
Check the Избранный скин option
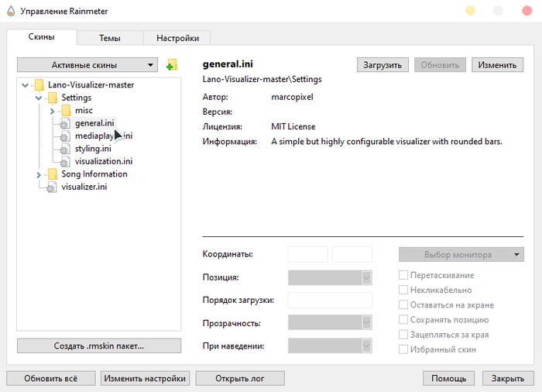(x=403, y=349)
